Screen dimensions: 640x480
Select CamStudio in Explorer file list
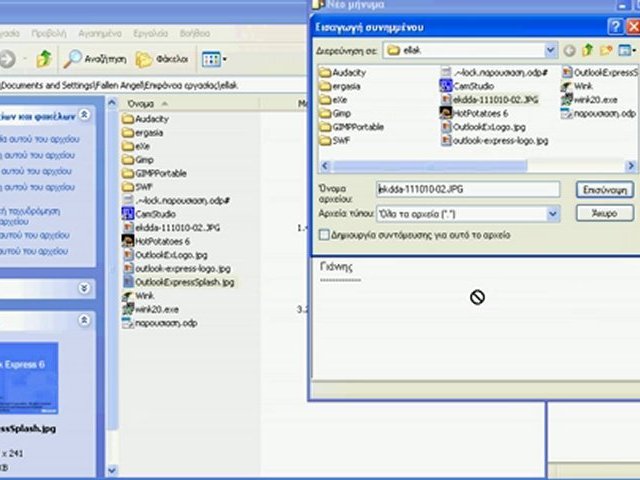coord(149,214)
